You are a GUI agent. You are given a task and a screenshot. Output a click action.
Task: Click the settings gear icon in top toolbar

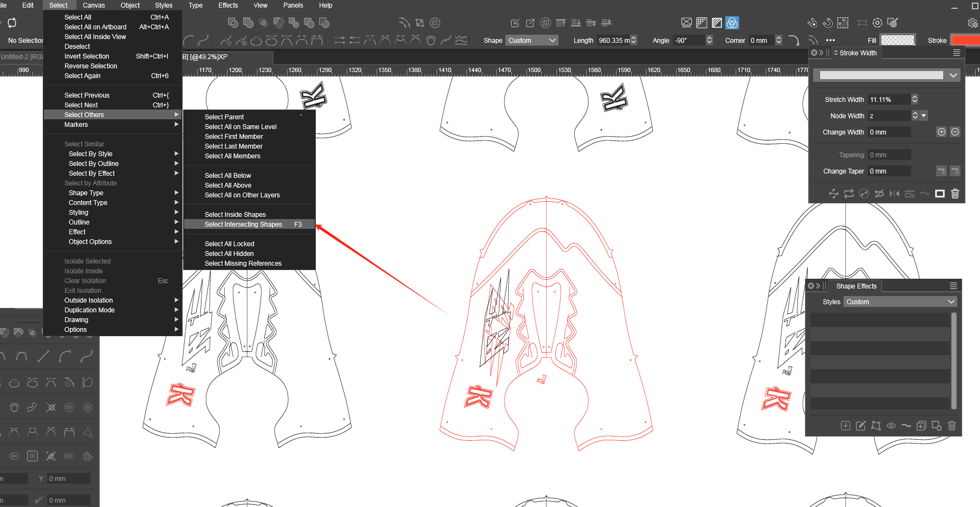(x=972, y=23)
